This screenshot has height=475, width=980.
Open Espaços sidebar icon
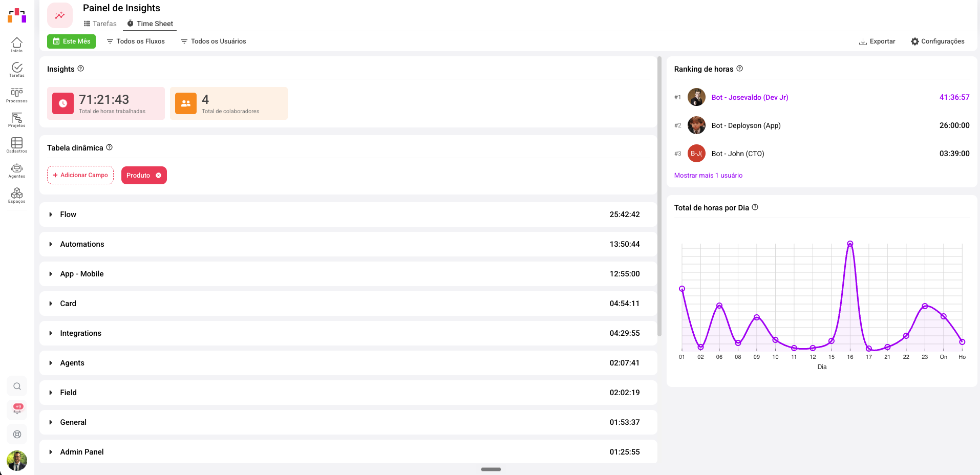click(17, 196)
